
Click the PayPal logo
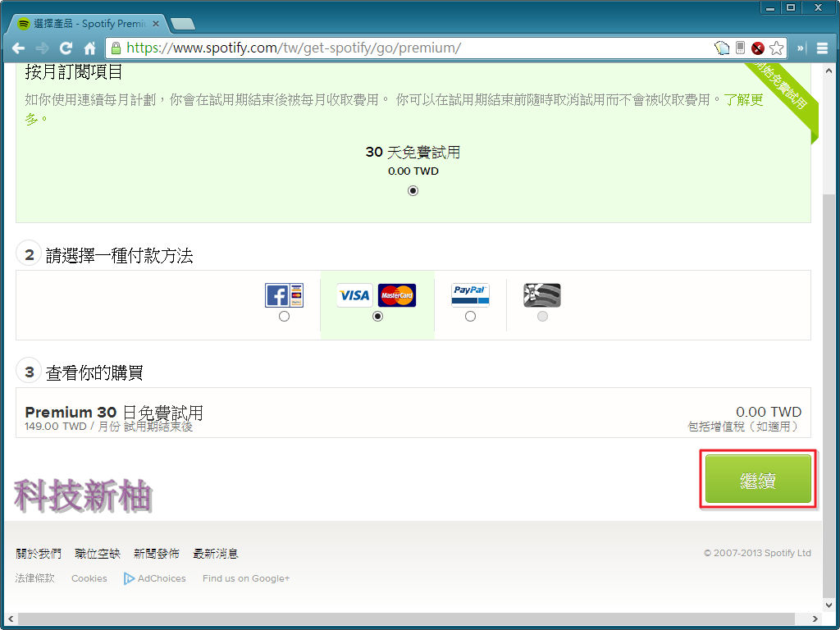(x=470, y=295)
